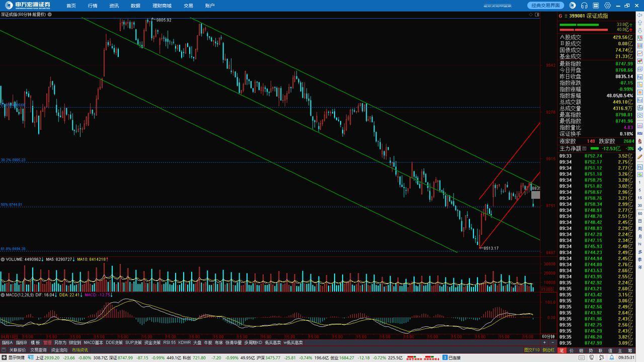
Task: Expand the gear dropdown beside the chart title
Action: click(x=49, y=15)
